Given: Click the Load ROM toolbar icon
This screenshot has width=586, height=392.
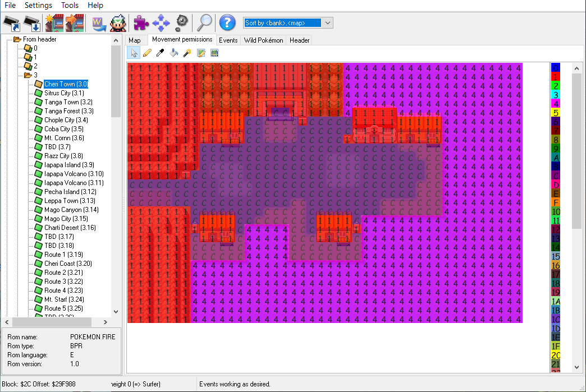Looking at the screenshot, I should [12, 23].
